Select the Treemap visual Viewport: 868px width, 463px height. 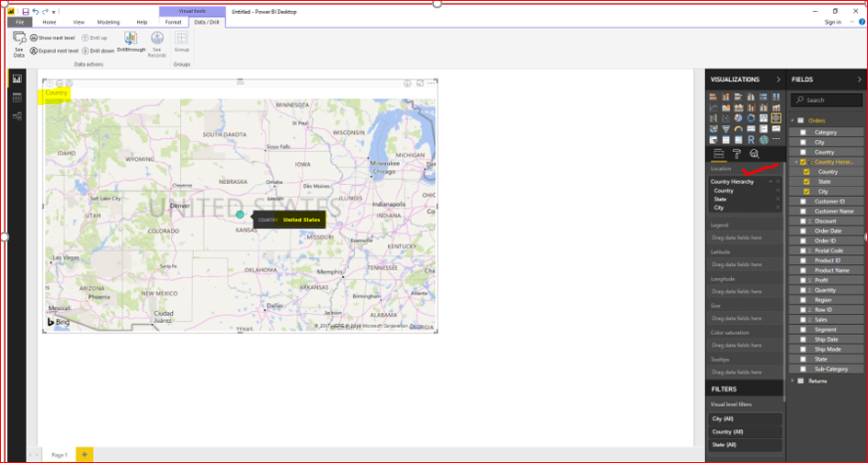point(764,118)
